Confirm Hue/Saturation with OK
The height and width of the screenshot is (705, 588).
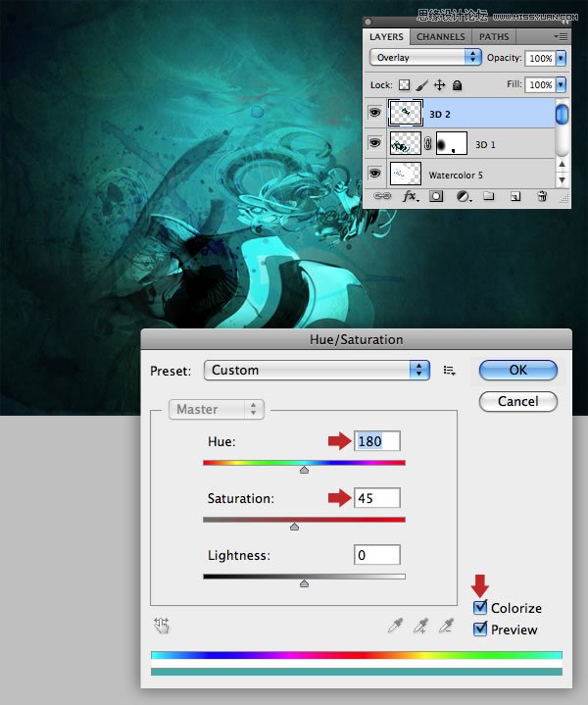click(x=517, y=370)
